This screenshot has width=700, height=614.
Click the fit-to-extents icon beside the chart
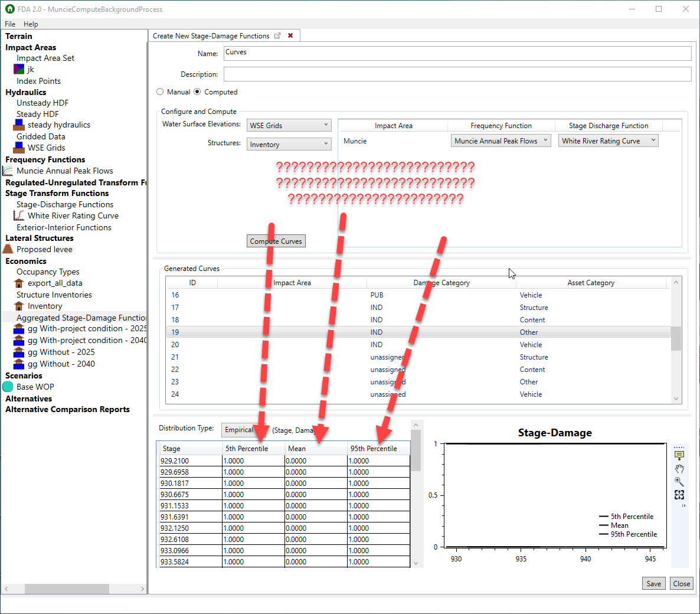pos(679,495)
